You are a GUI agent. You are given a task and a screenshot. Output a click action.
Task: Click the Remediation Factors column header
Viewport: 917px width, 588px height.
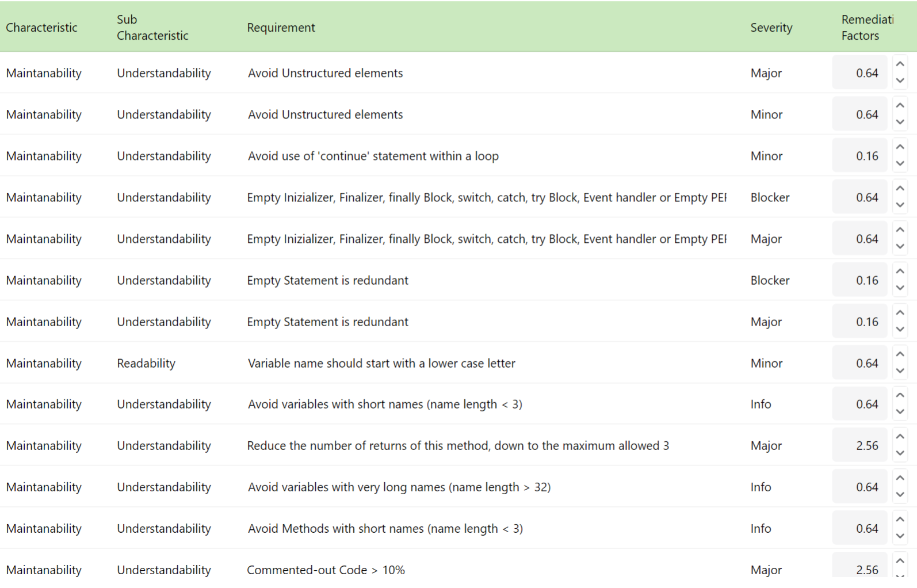click(867, 28)
